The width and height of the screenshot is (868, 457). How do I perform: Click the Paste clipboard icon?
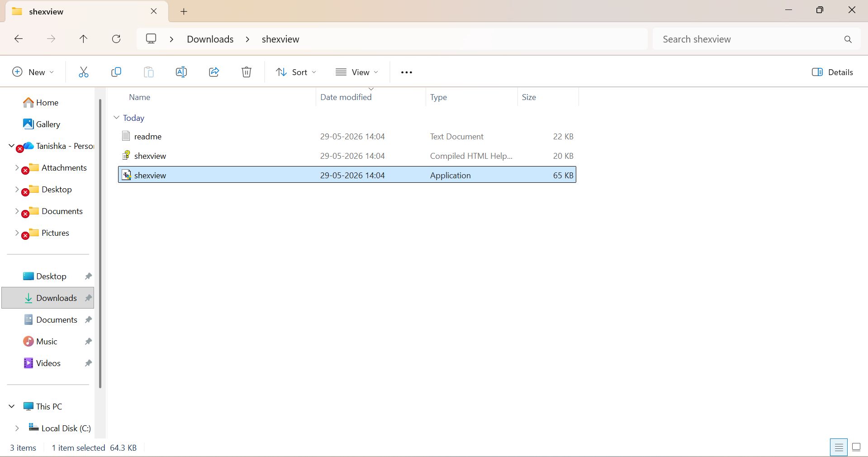coord(149,72)
